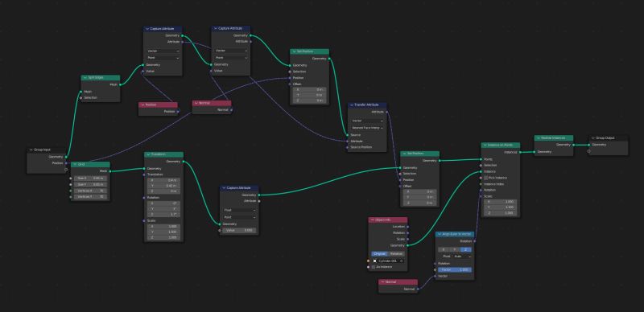Screen dimensions: 644x312
Task: Click the Grid Size X field
Action: tap(90, 179)
